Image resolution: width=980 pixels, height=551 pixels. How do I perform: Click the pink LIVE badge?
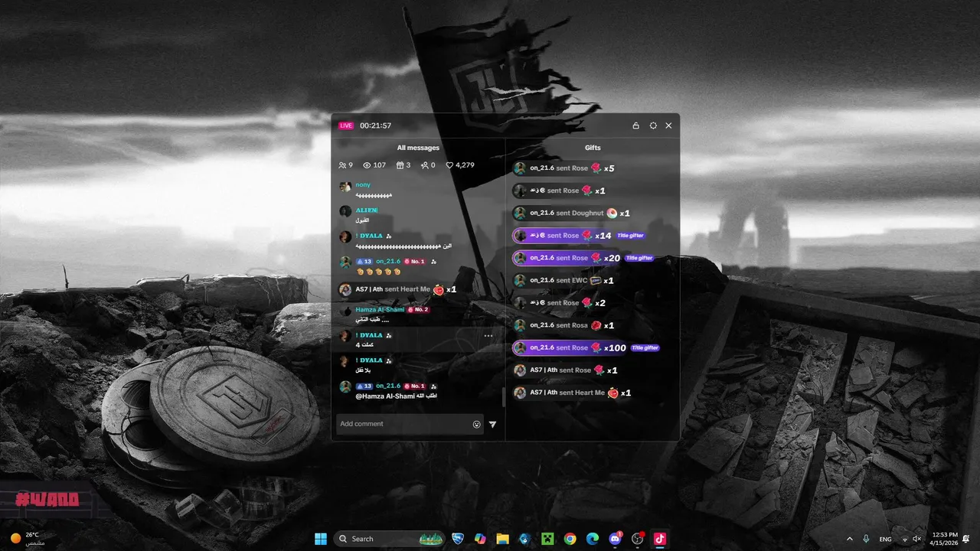[x=346, y=126]
